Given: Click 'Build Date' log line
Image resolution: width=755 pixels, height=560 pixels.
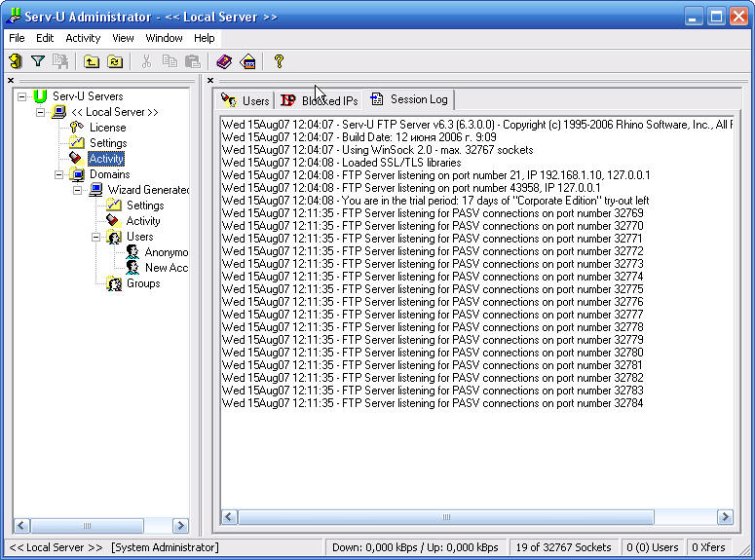Looking at the screenshot, I should click(359, 137).
